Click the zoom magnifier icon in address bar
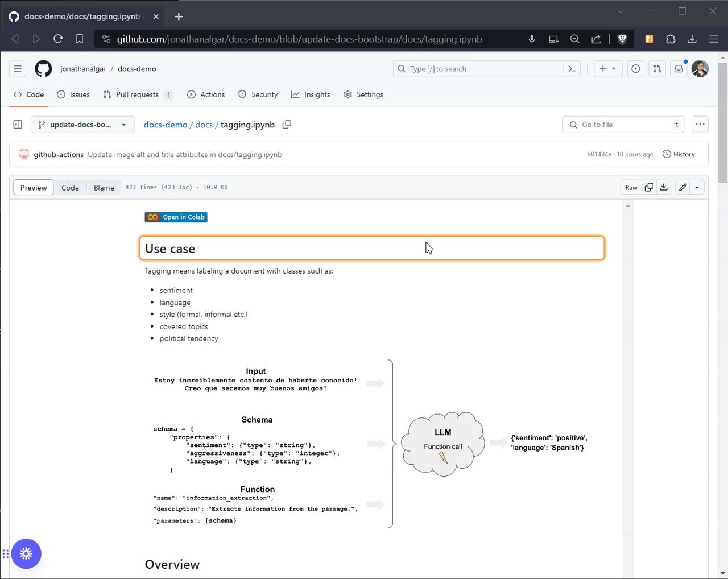Image resolution: width=728 pixels, height=579 pixels. click(x=575, y=39)
